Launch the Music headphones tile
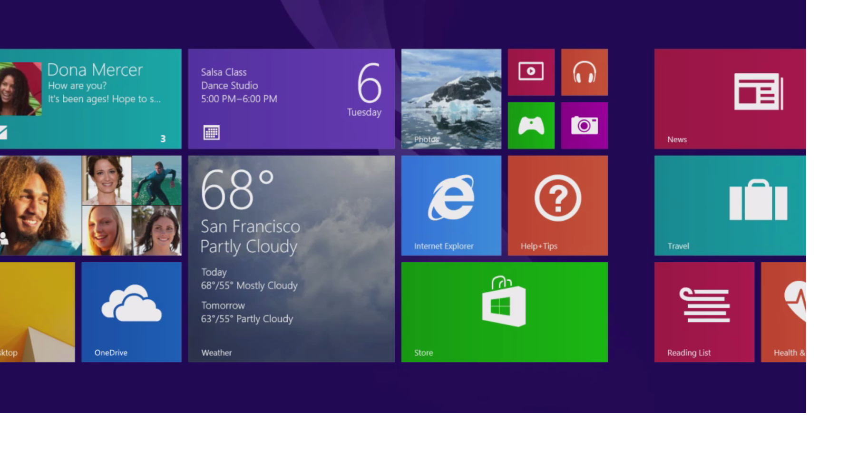The image size is (868, 463). pyautogui.click(x=584, y=72)
